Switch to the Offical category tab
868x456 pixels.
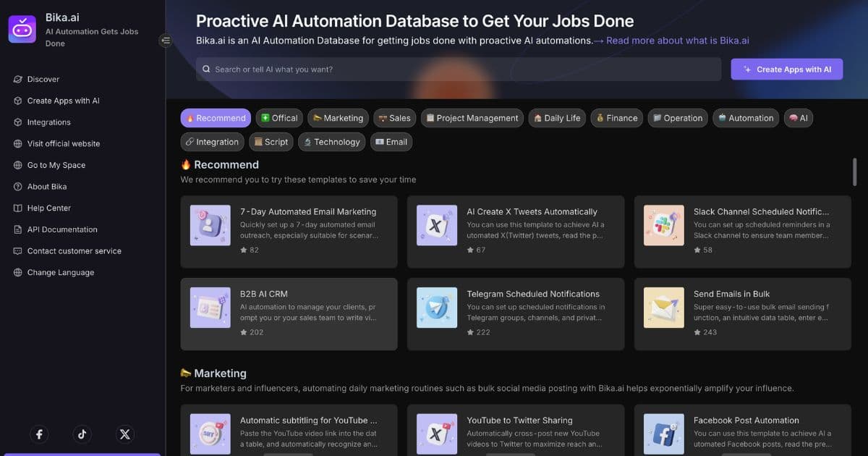tap(279, 118)
